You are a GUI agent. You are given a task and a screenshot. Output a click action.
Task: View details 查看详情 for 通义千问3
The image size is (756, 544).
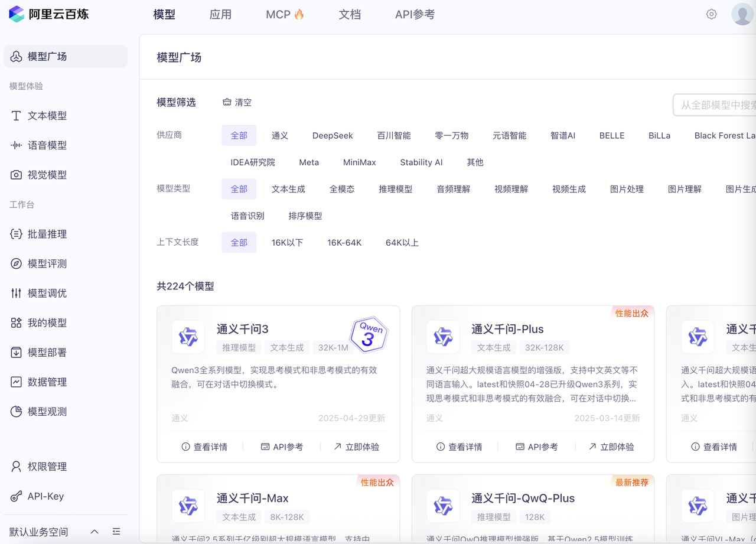point(204,447)
